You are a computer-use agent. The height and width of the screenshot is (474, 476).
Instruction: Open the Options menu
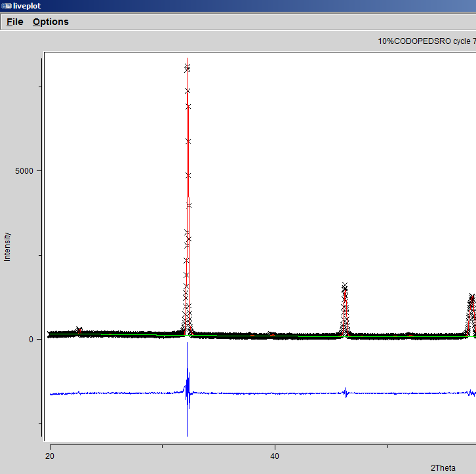pos(50,22)
